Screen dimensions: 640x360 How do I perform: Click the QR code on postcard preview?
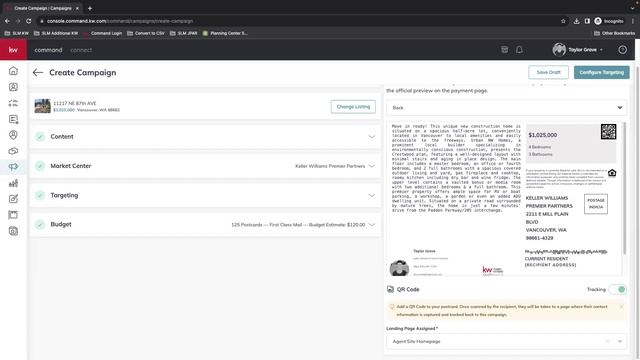608,132
